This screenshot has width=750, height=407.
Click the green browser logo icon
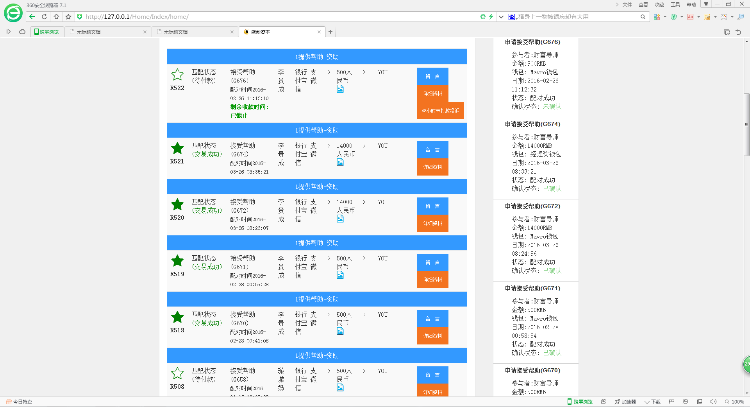(13, 13)
